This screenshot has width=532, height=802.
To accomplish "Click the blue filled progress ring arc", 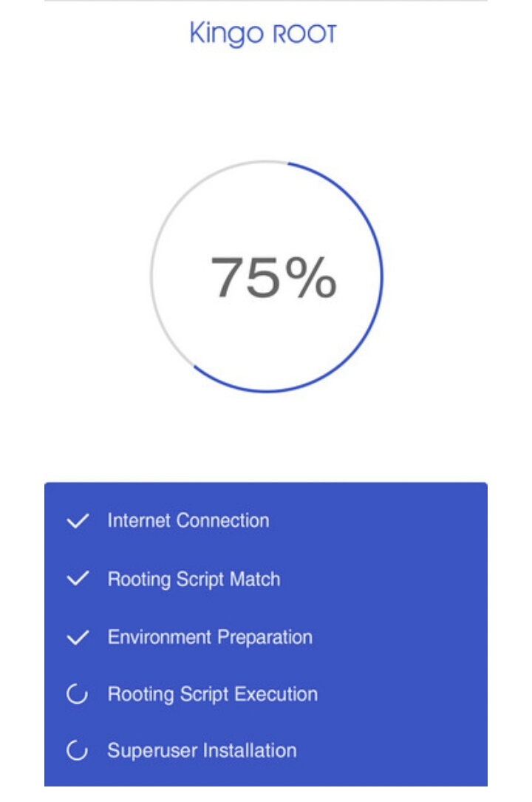I will point(382,276).
